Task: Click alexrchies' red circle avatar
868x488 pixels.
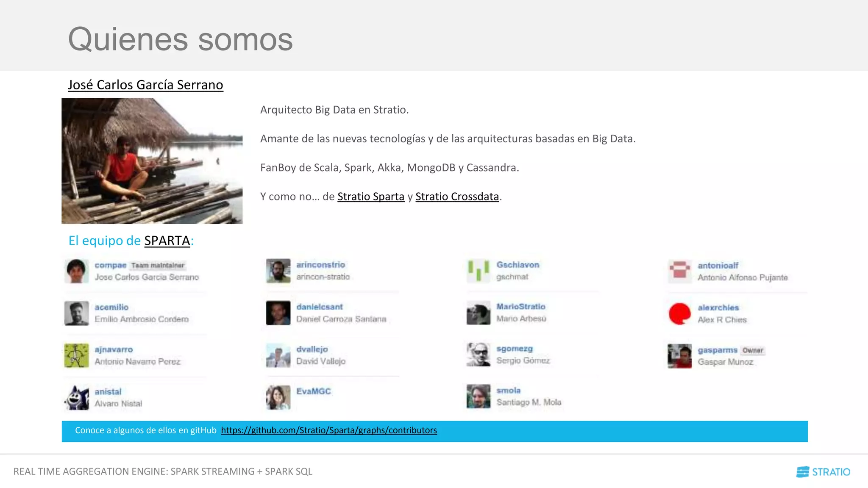Action: (679, 314)
